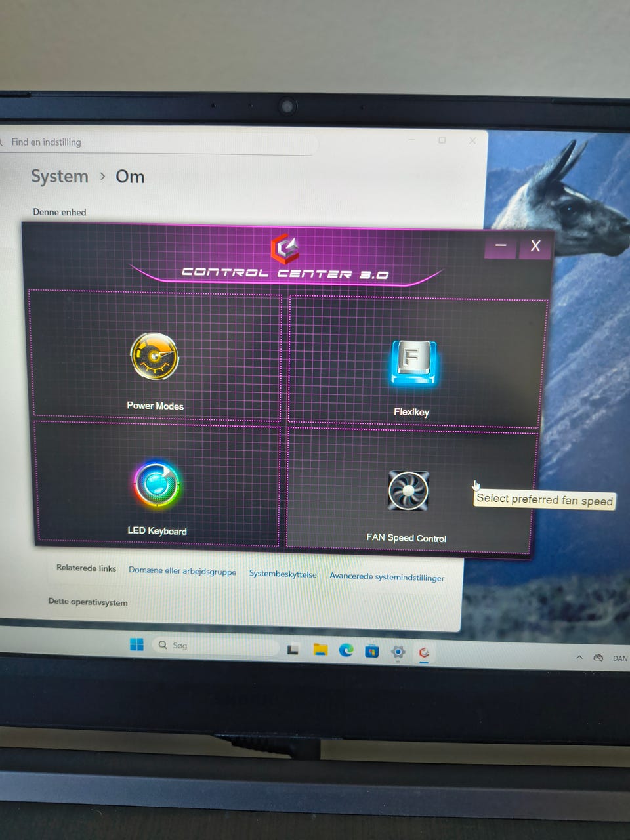Open FAN Speed Control fan icon
The height and width of the screenshot is (840, 630).
[x=408, y=490]
